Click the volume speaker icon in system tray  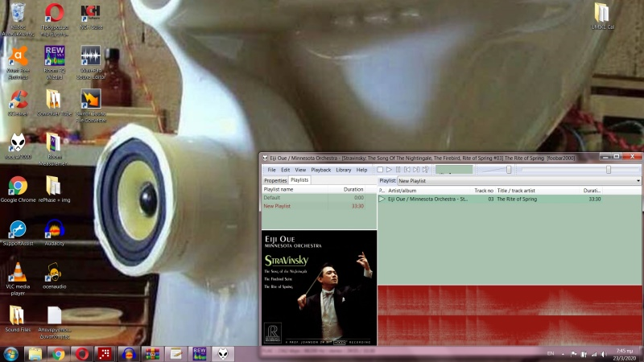click(604, 354)
